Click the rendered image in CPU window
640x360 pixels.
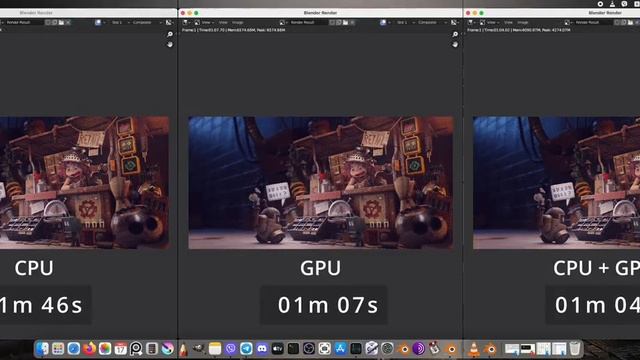pyautogui.click(x=84, y=182)
